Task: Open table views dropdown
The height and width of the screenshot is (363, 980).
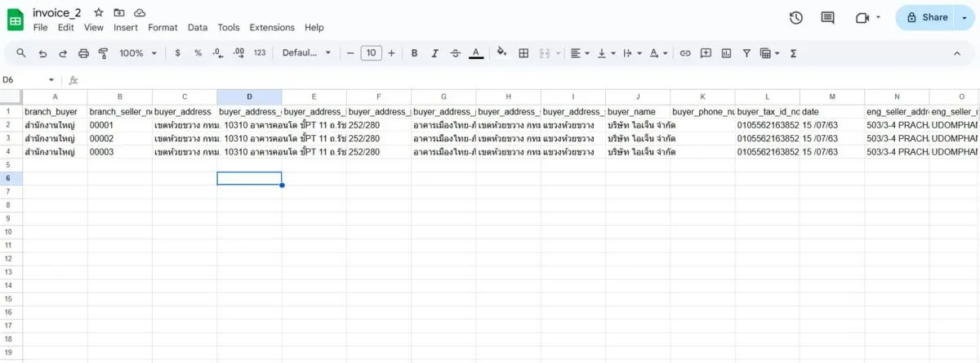Action: point(770,53)
